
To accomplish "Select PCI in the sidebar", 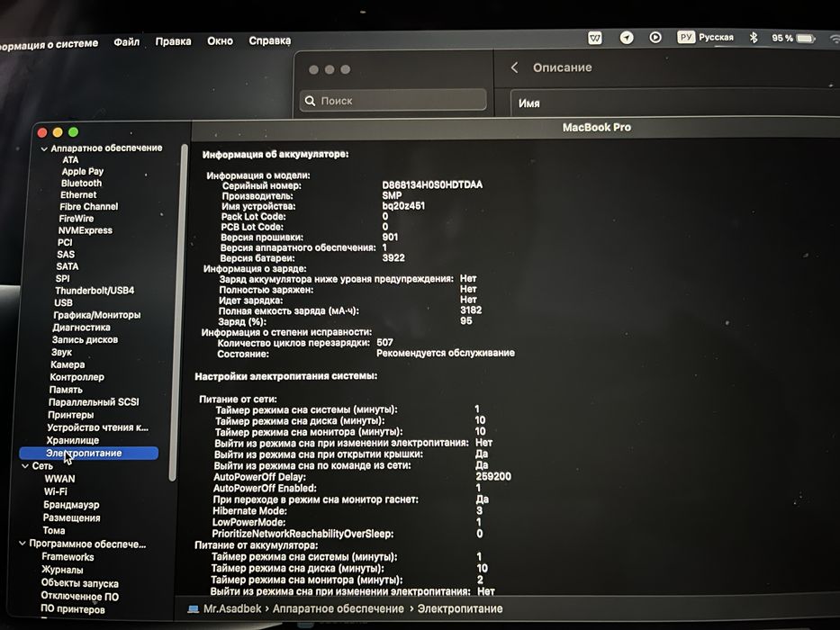I will [x=65, y=242].
